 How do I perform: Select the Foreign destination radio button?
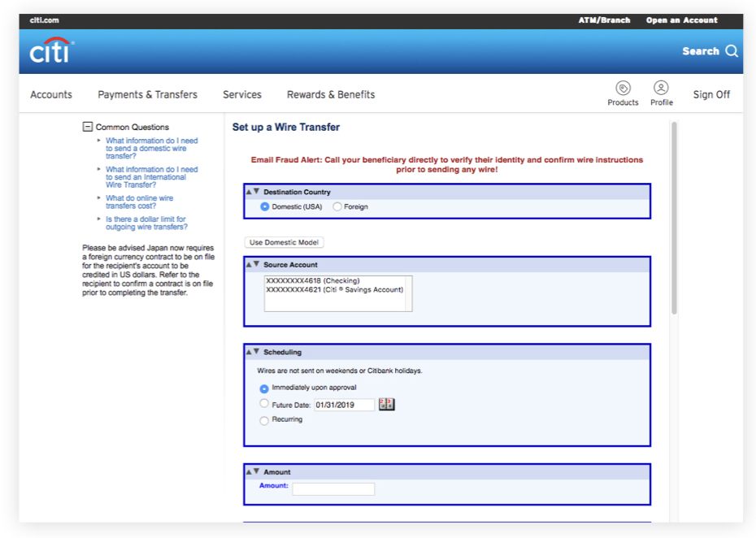pyautogui.click(x=337, y=207)
